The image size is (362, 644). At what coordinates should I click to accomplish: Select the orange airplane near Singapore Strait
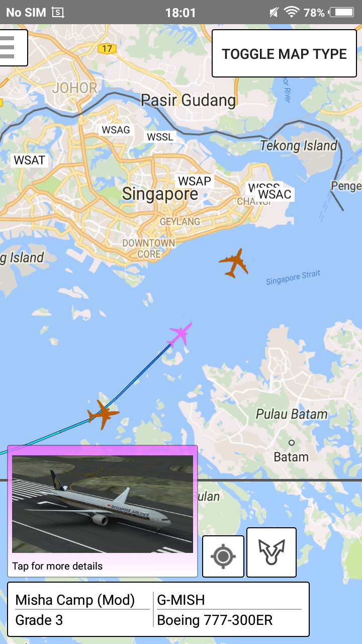(234, 263)
